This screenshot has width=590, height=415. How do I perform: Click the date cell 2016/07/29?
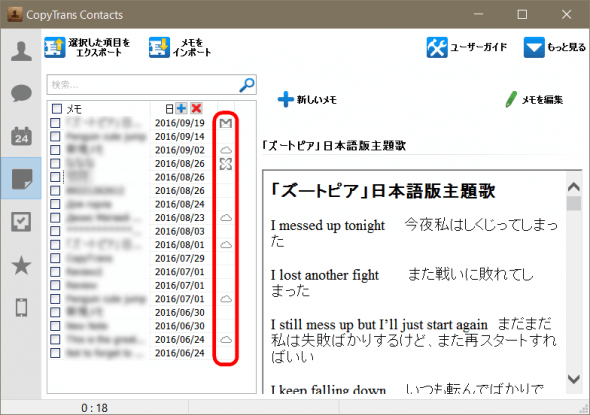(x=180, y=258)
